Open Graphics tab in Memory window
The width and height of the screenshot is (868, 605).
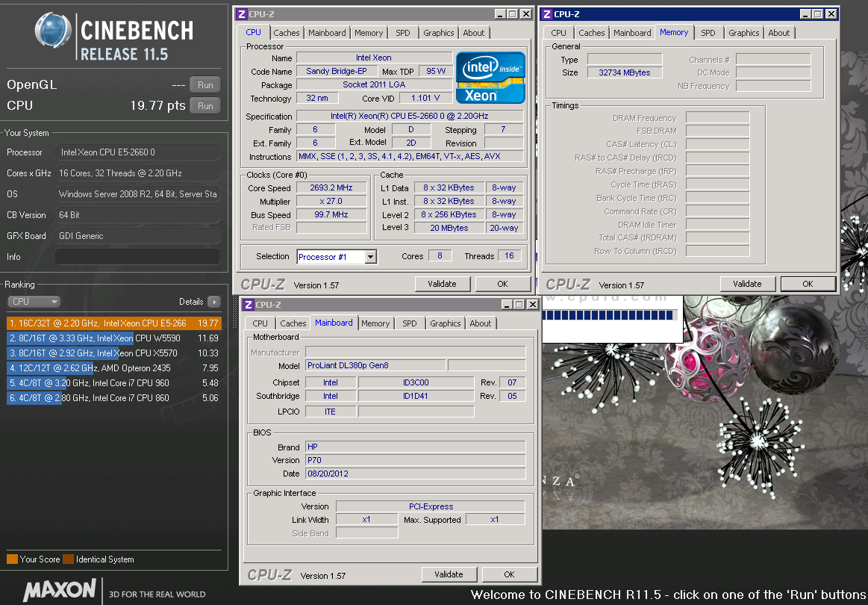coord(743,33)
